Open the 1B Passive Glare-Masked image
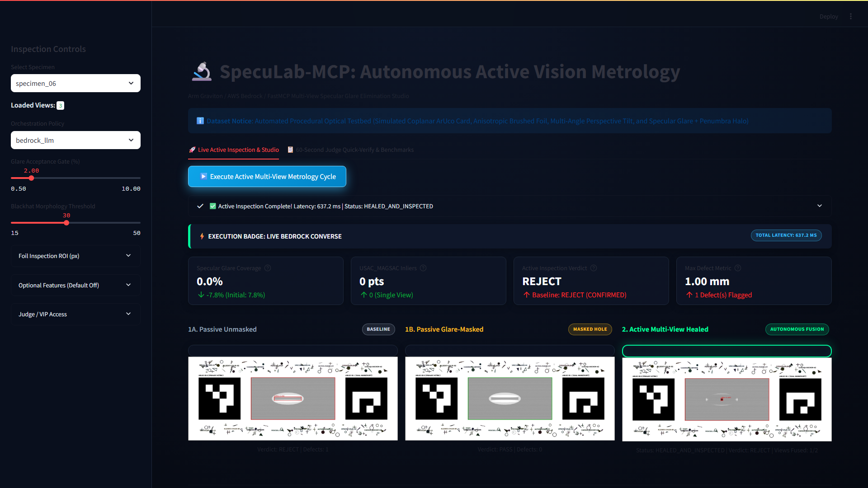The image size is (868, 488). click(x=510, y=399)
